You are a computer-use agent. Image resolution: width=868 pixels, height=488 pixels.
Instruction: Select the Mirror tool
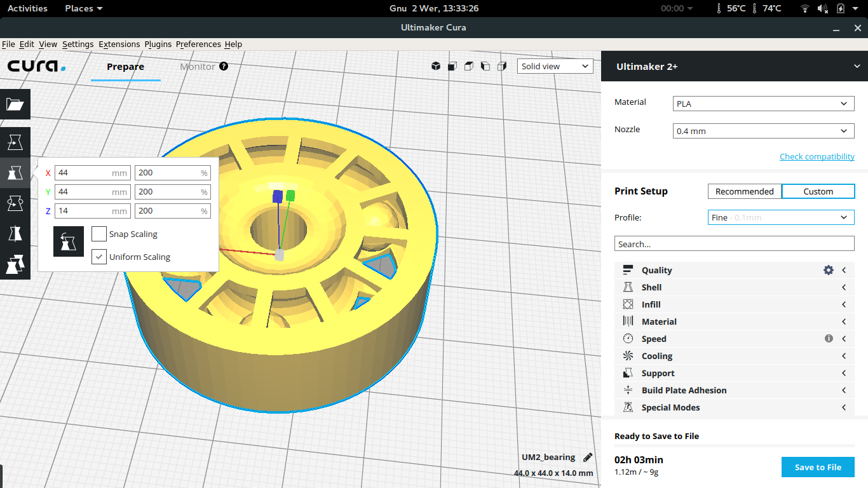15,234
